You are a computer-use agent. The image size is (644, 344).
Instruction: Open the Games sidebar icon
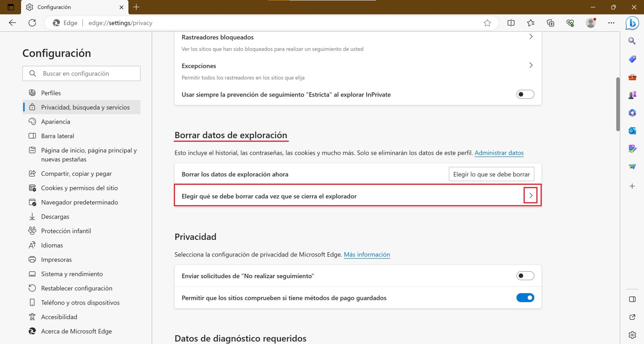[632, 94]
